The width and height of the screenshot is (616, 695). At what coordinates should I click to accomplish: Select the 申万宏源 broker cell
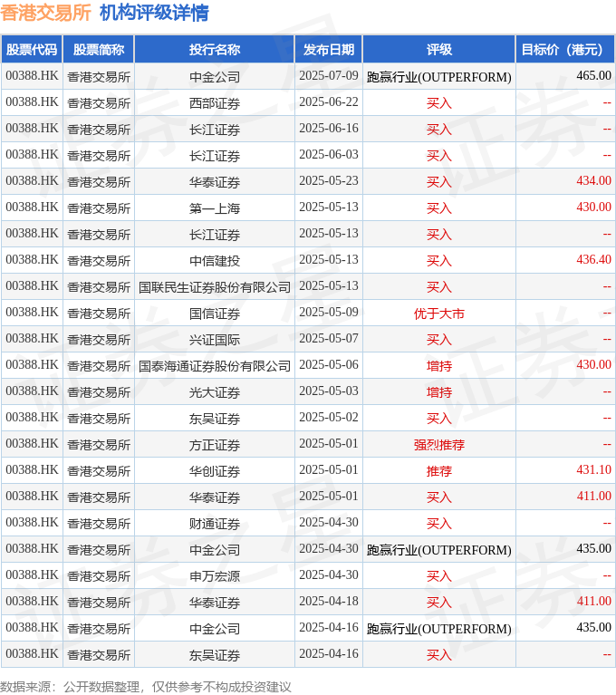point(215,575)
